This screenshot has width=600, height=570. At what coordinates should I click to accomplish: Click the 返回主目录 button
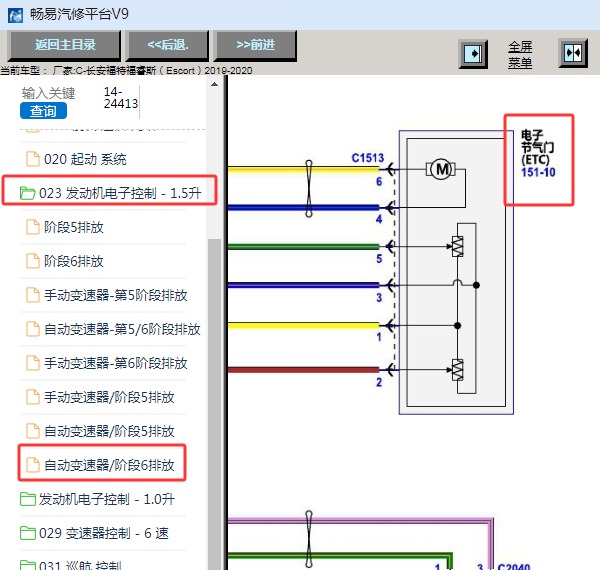pos(64,46)
